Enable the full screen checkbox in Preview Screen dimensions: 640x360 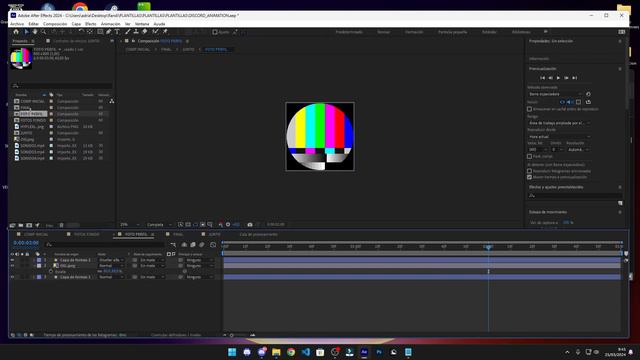tap(529, 156)
